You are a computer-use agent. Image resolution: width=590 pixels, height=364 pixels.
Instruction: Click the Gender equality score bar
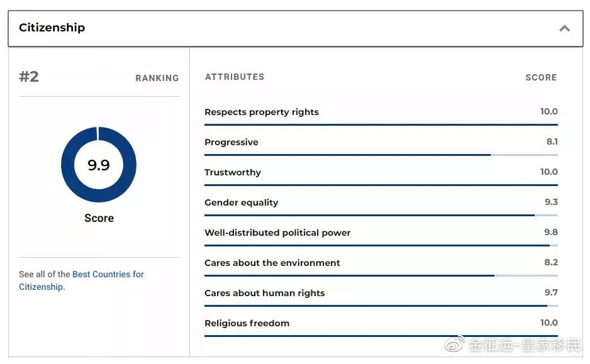click(381, 216)
